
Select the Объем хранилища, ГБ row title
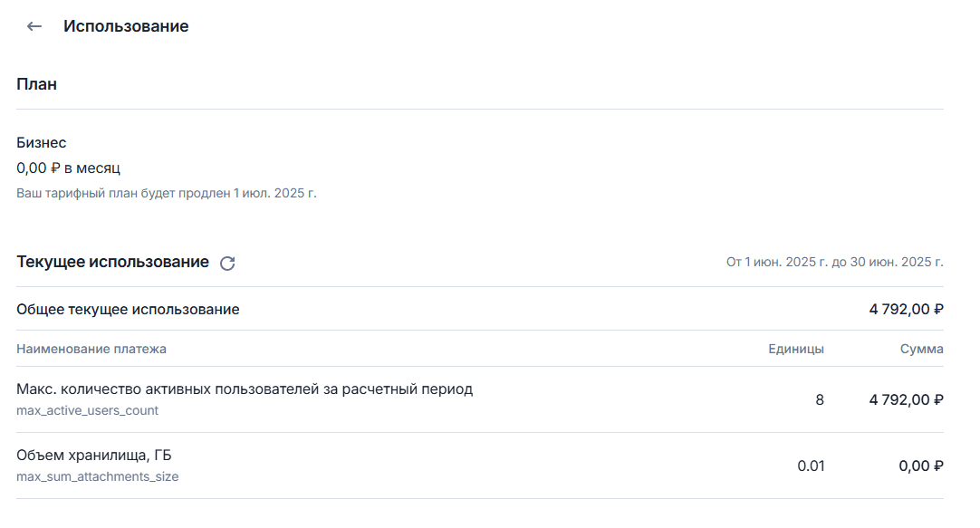pos(94,456)
